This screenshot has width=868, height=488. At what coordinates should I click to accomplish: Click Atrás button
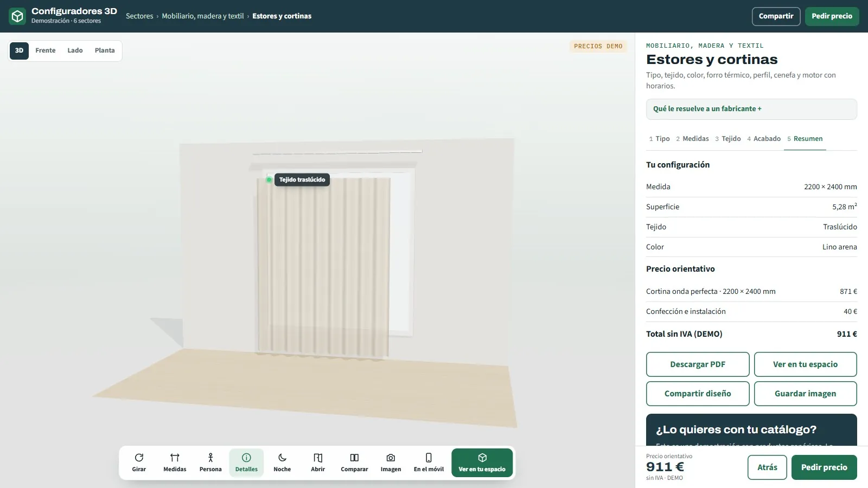point(767,467)
